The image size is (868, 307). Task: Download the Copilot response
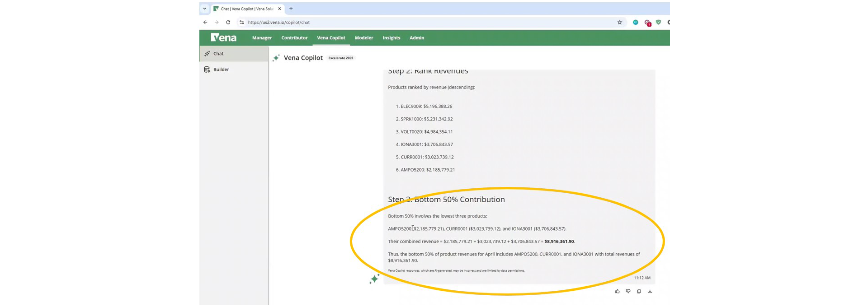(x=650, y=291)
